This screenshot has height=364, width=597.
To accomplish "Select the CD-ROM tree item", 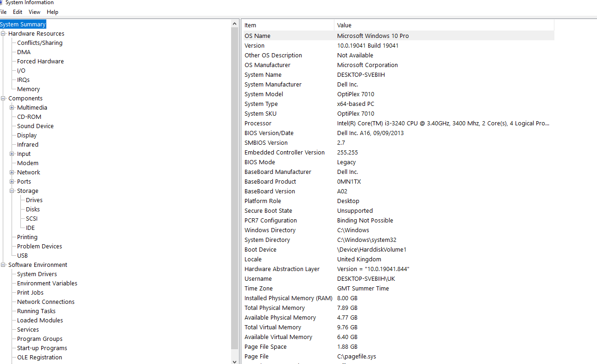I will coord(29,117).
